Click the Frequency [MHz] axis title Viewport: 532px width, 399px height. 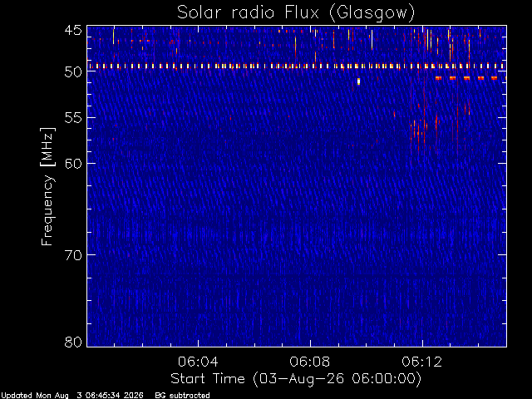[x=47, y=186]
